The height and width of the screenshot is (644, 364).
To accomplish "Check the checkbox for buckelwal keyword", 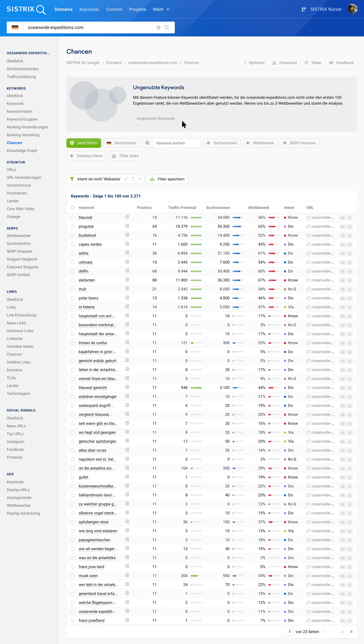I will [72, 236].
